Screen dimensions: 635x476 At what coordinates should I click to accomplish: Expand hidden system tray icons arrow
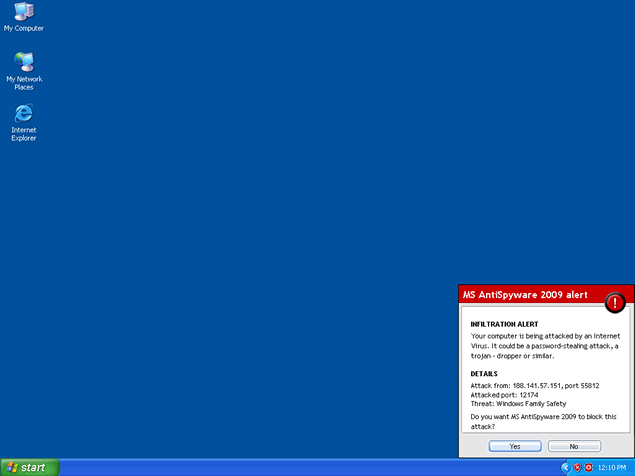tap(566, 467)
